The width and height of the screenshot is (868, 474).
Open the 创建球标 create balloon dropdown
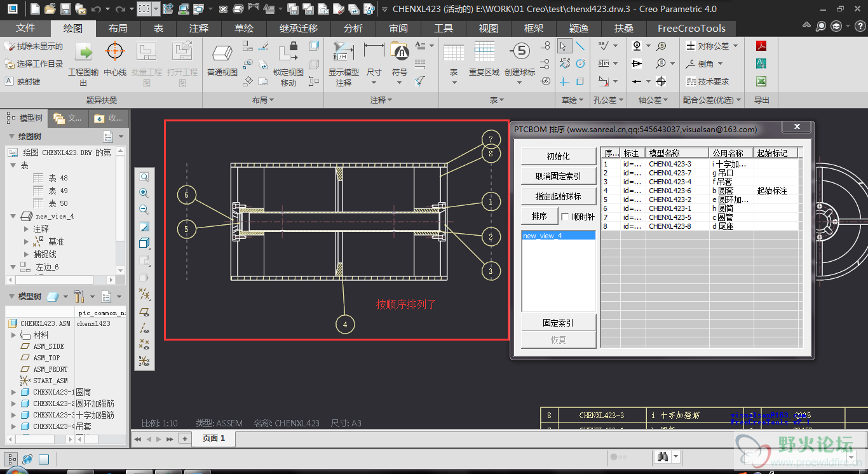tap(520, 83)
